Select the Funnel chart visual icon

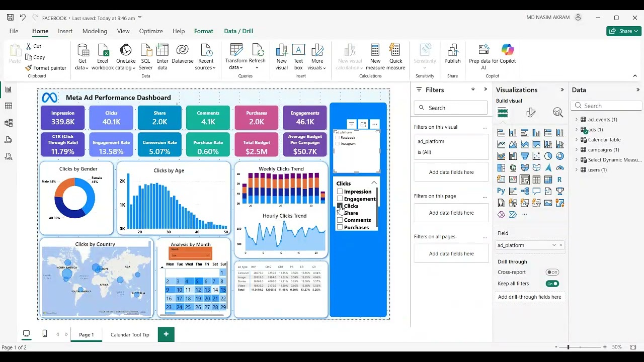(525, 156)
